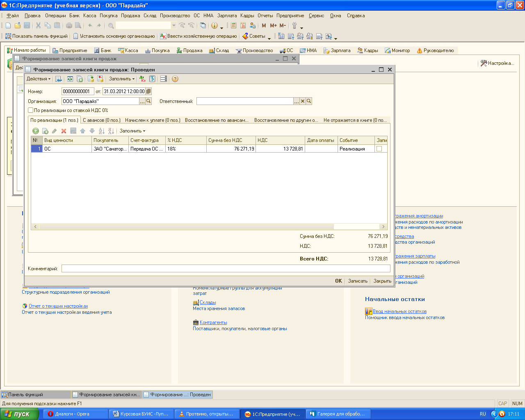The width and height of the screenshot is (525, 420).
Task: Click the help question mark icon
Action: point(175,79)
